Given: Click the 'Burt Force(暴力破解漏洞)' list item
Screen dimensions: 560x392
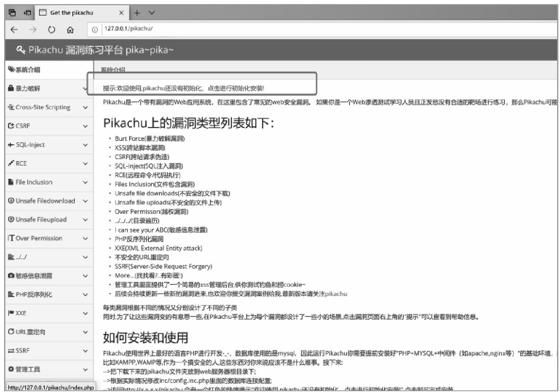Looking at the screenshot, I should (x=150, y=139).
